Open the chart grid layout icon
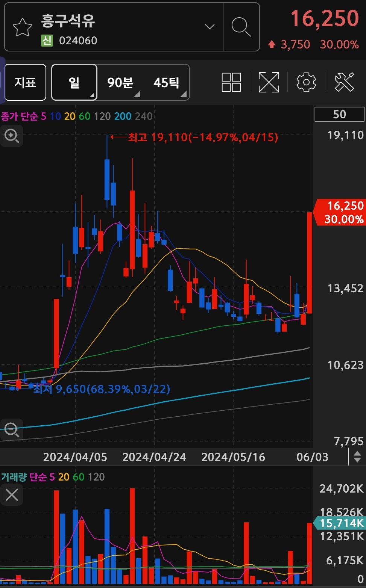Image resolution: width=366 pixels, height=588 pixels. pos(231,82)
